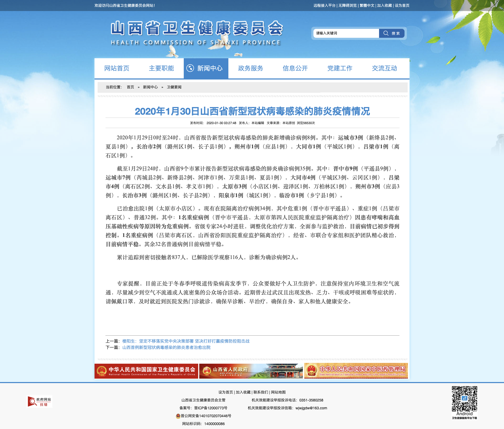Go to 卫健要闻 in the breadcrumb
The width and height of the screenshot is (504, 429).
174,87
